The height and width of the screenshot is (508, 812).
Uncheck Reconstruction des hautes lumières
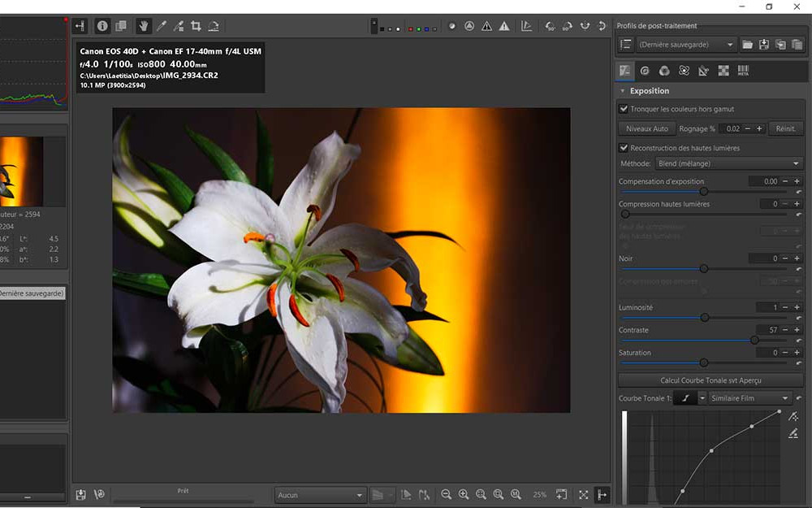[x=624, y=148]
